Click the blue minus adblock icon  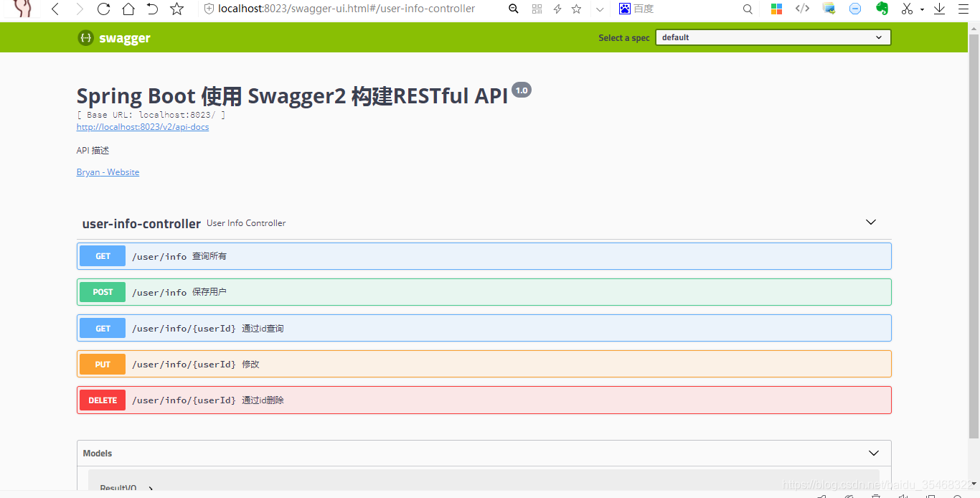[854, 9]
